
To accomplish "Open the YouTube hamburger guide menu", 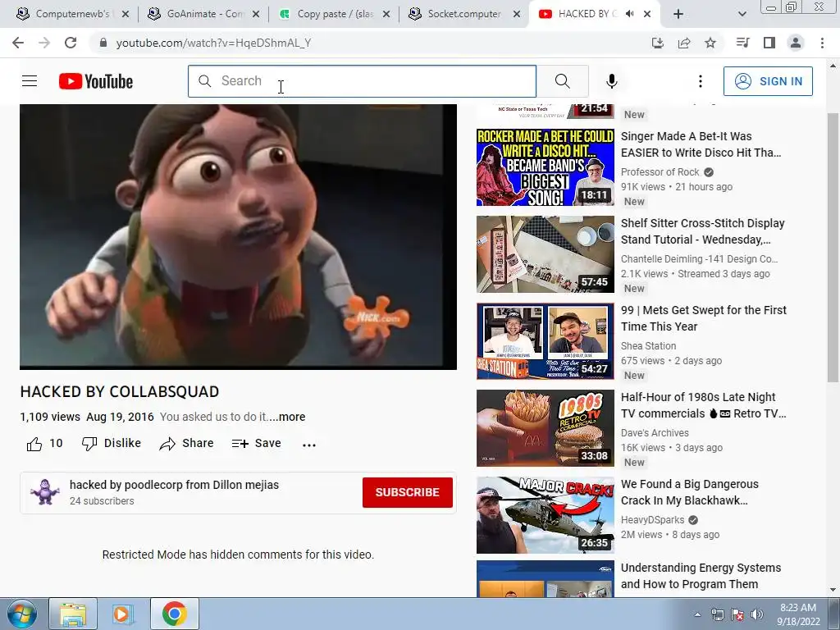I will [30, 81].
